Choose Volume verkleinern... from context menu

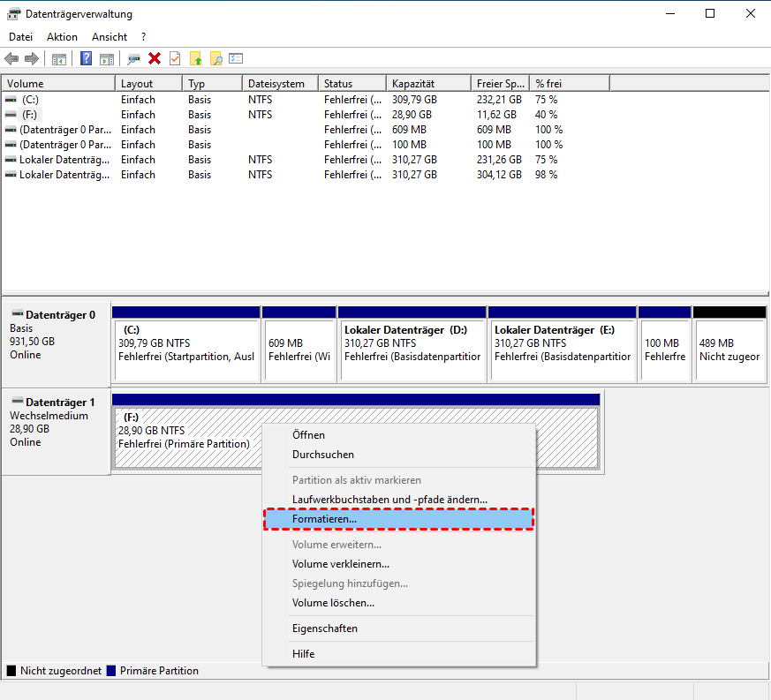[x=341, y=564]
